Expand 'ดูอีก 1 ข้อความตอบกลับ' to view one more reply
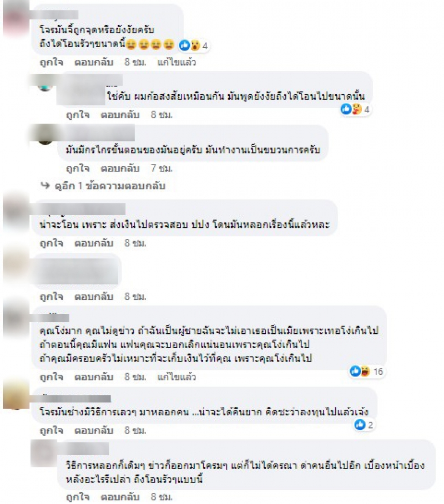The height and width of the screenshot is (504, 444). click(x=110, y=186)
